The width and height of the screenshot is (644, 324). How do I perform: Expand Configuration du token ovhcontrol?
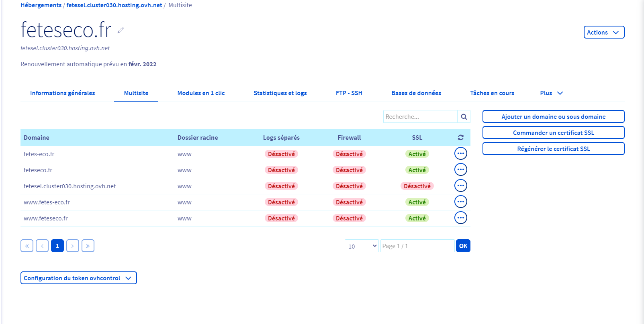[78, 278]
